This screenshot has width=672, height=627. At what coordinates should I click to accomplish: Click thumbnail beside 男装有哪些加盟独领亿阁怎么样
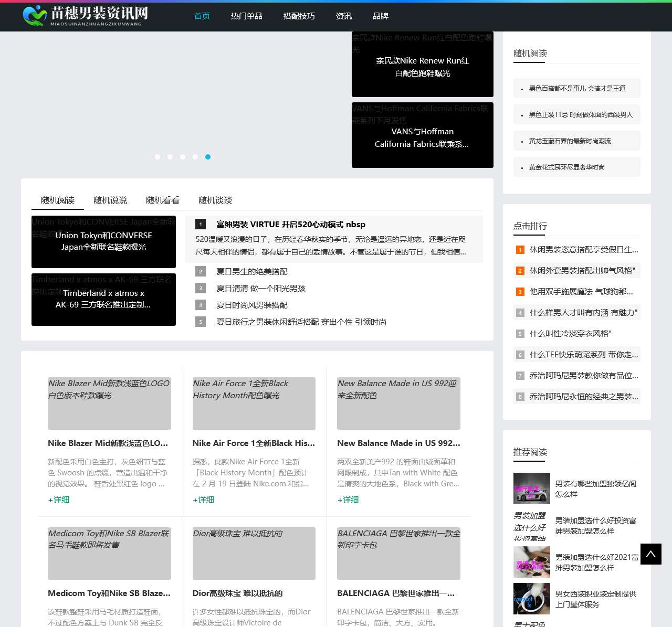(532, 488)
